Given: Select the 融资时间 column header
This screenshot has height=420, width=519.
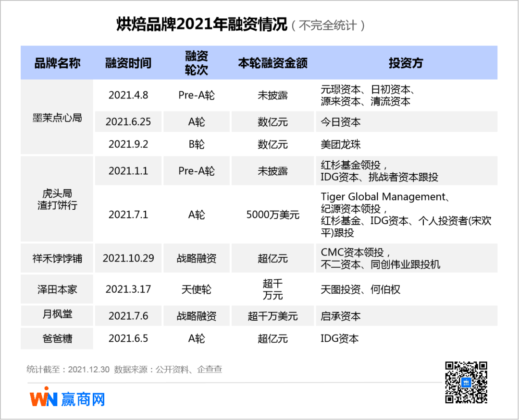Looking at the screenshot, I should coord(128,63).
